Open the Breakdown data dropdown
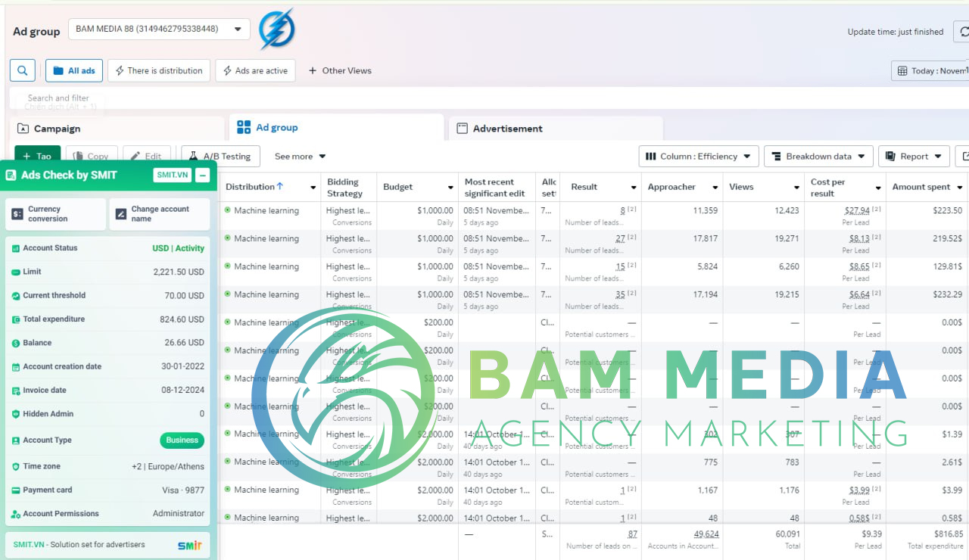Viewport: 969px width, 560px height. pyautogui.click(x=818, y=157)
